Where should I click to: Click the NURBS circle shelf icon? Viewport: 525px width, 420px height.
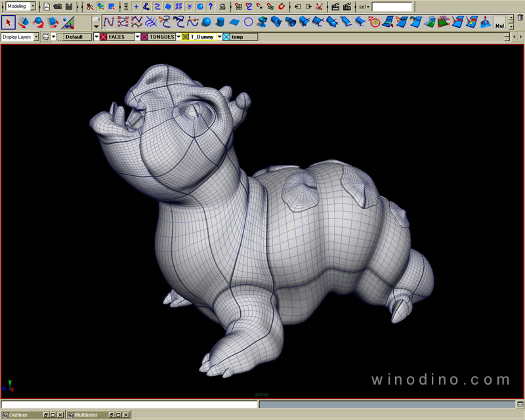[248, 23]
